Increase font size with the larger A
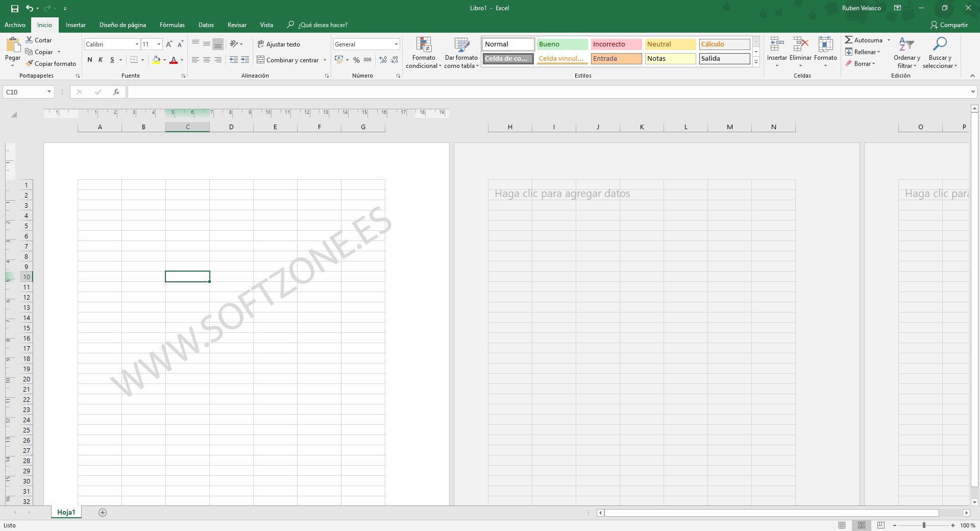Viewport: 980px width, 531px height. pos(169,44)
